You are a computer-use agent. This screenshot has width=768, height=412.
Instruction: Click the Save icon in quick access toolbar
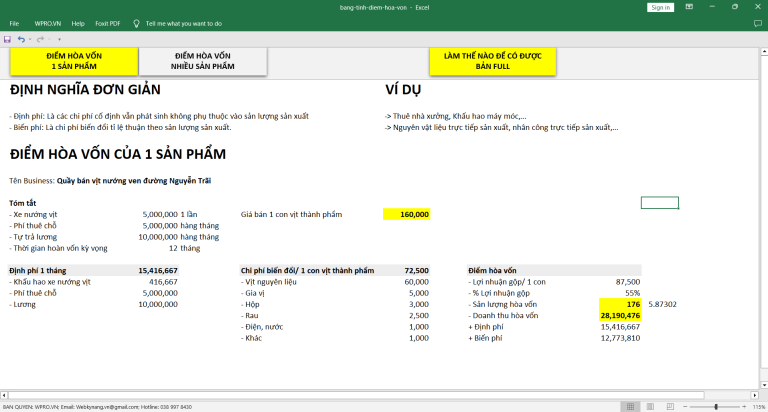click(7, 39)
